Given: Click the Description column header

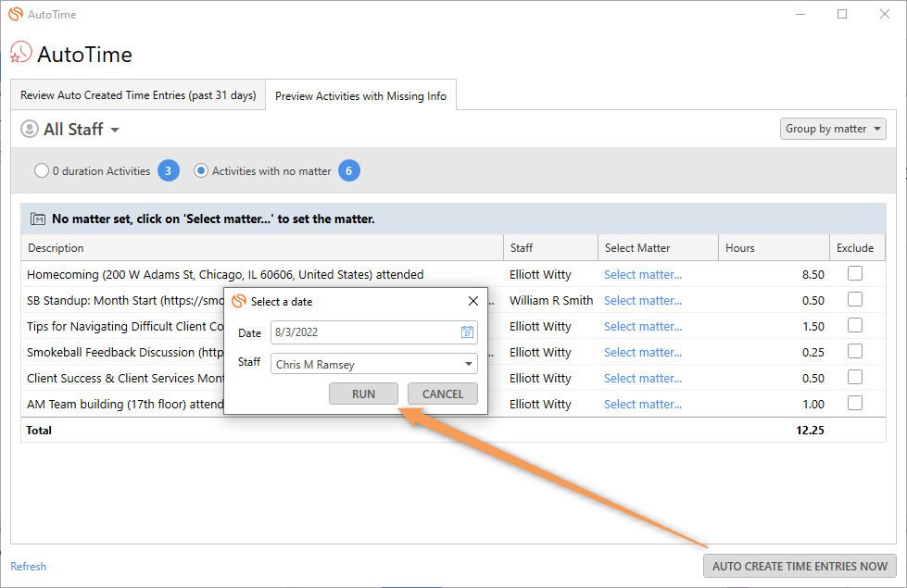Looking at the screenshot, I should [x=262, y=247].
